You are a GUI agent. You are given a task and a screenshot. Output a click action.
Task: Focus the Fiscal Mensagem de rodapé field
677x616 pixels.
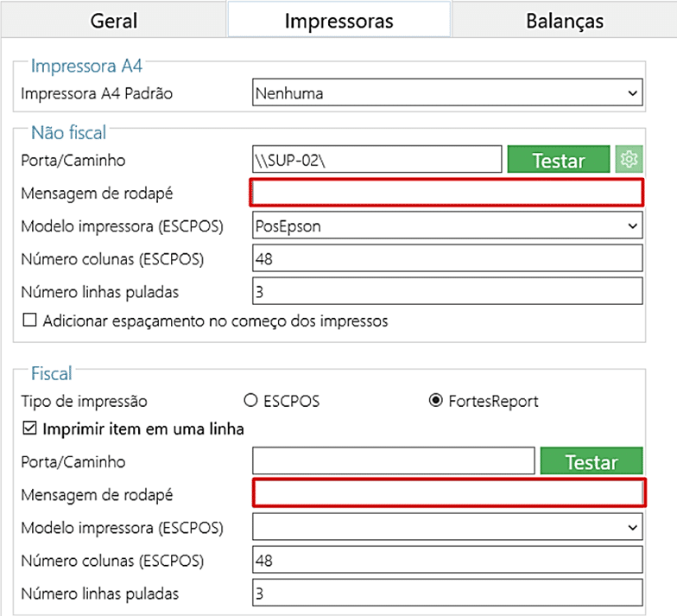click(448, 493)
